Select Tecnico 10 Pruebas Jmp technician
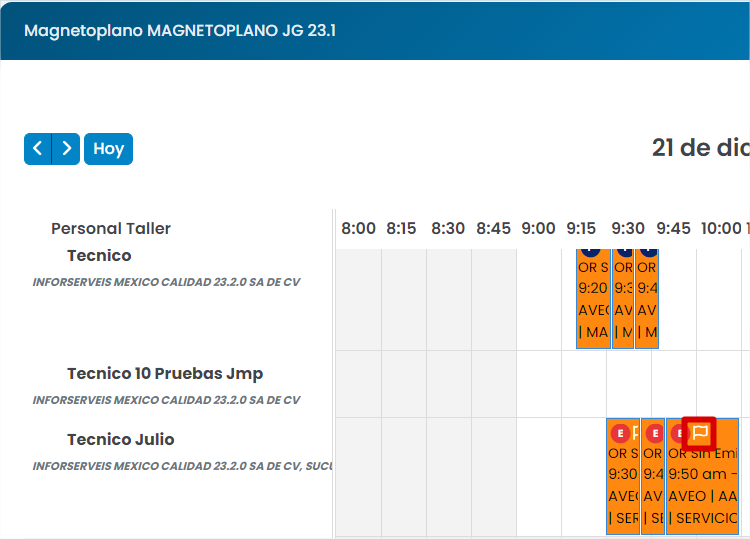 165,374
